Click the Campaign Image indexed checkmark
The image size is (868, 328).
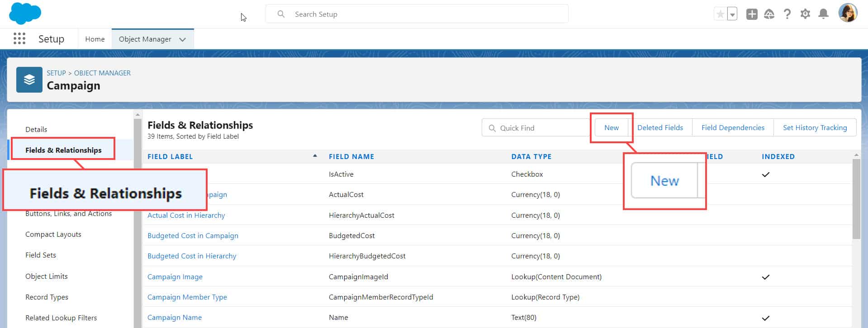click(x=765, y=277)
